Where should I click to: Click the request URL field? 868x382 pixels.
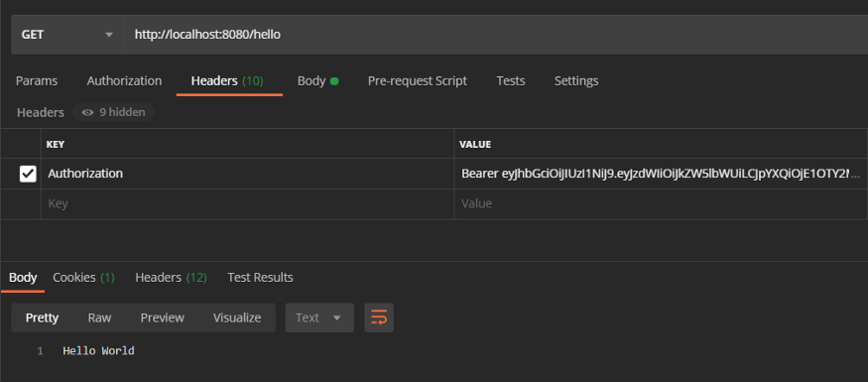click(496, 35)
